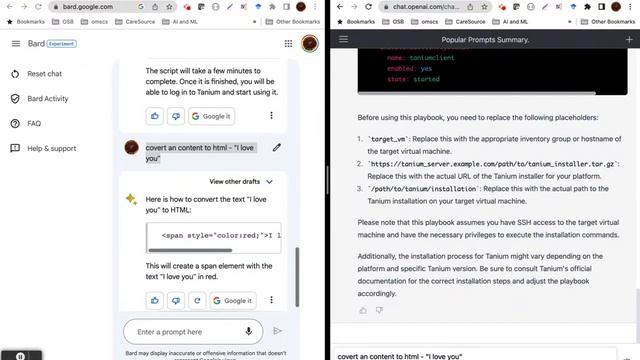Open more options for Tanium script response
Screen dimensions: 640x360
coord(271,116)
